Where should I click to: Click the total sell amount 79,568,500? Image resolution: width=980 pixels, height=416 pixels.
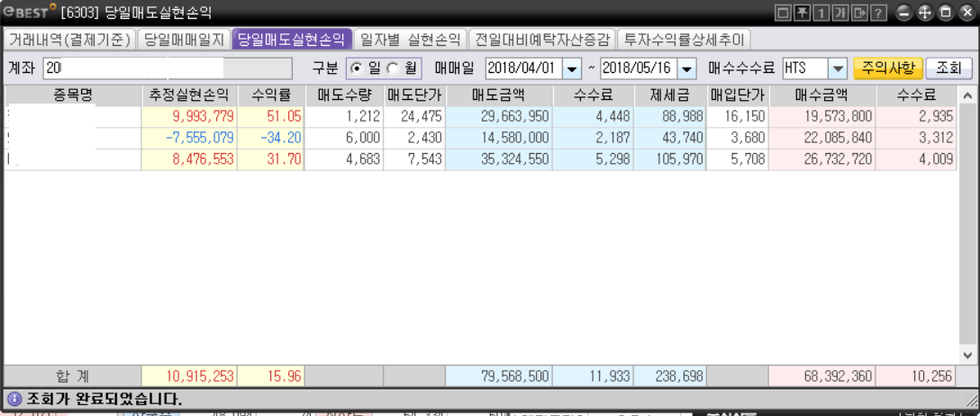coord(499,376)
